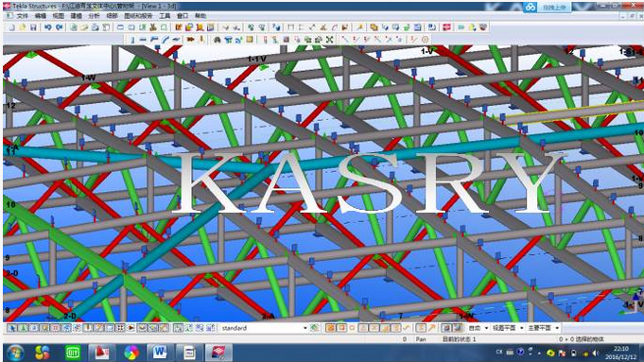Click the Save (floppy disk) toolbar icon
644x362 pixels.
pos(33,27)
